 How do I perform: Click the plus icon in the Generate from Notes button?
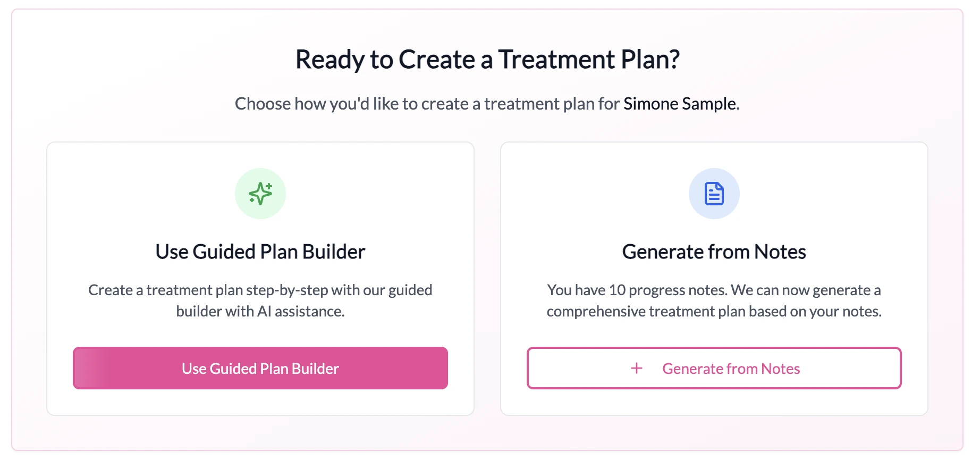[x=636, y=368]
